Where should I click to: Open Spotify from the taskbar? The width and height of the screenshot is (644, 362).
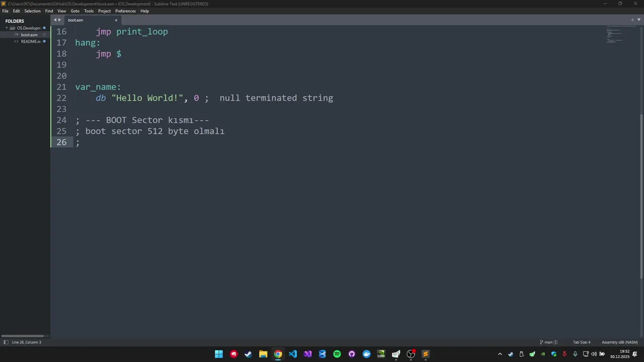[337, 354]
